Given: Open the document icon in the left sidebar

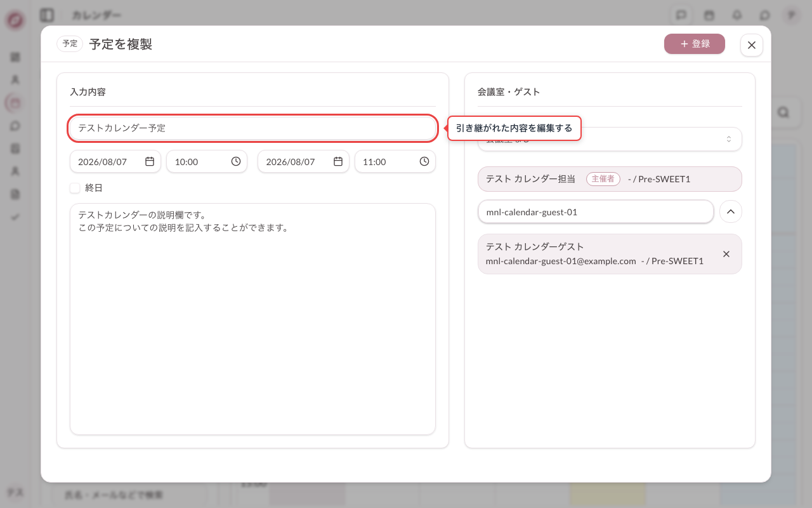Looking at the screenshot, I should pyautogui.click(x=15, y=194).
